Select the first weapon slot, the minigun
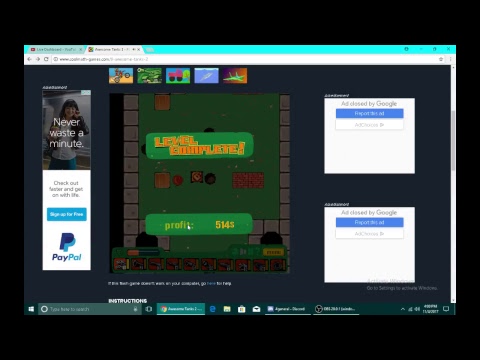 pyautogui.click(x=122, y=264)
